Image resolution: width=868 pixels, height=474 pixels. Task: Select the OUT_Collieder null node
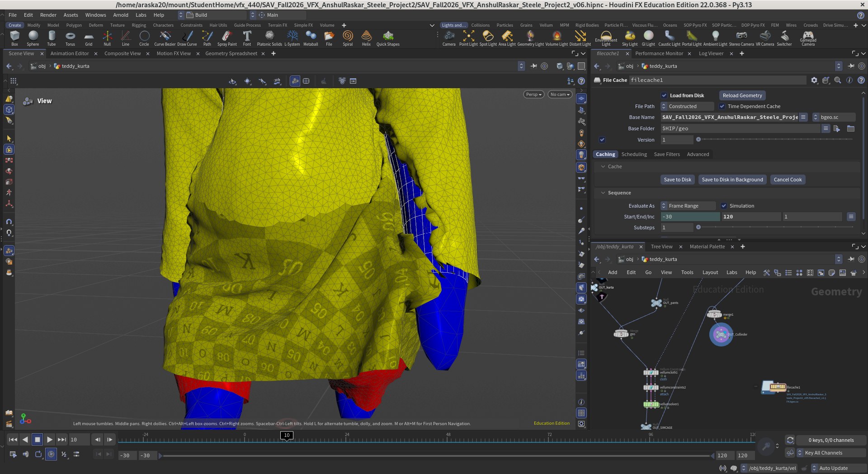coord(721,334)
